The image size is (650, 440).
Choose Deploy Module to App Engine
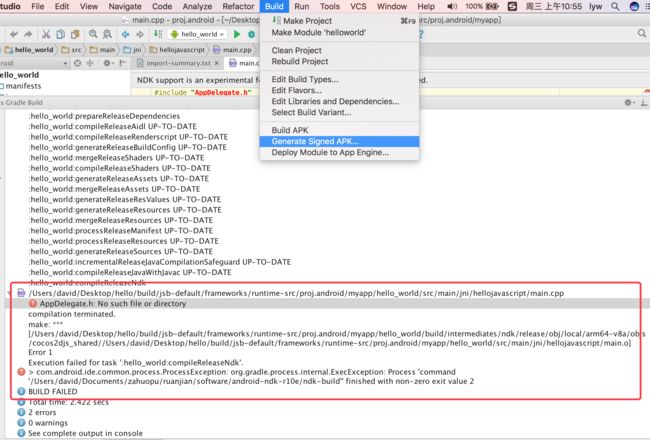pos(339,153)
